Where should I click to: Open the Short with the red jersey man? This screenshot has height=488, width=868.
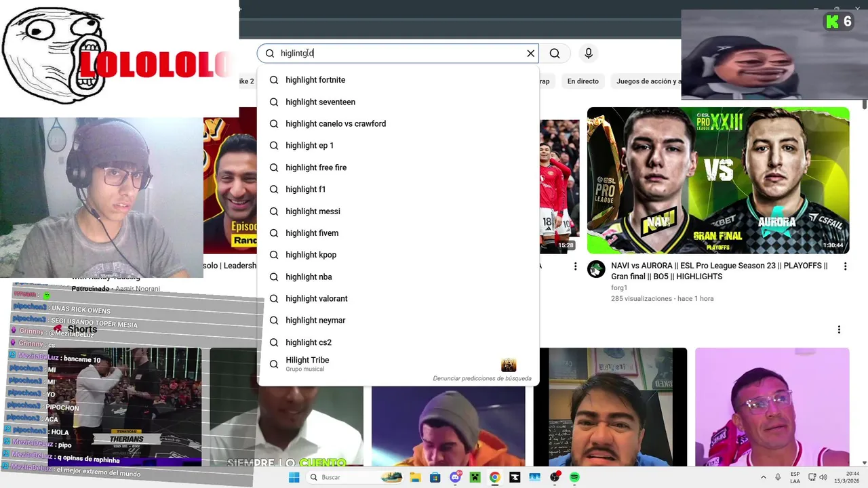tap(772, 407)
